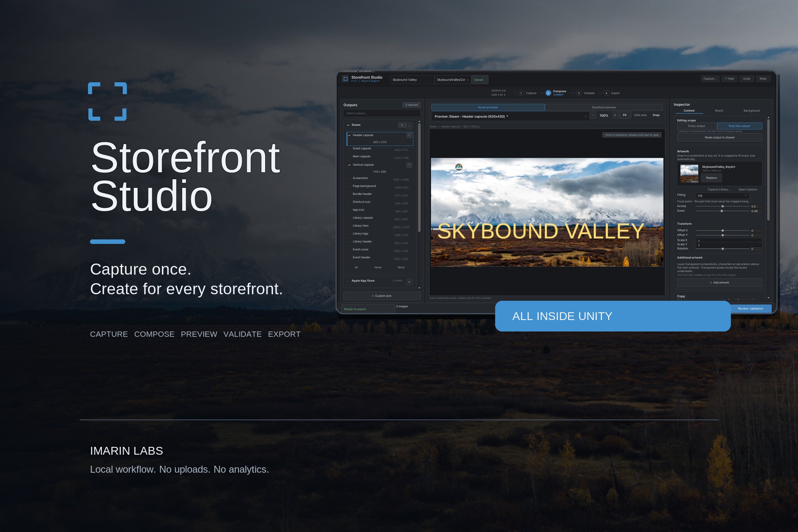Click the Capture... button in top bar
Image resolution: width=798 pixels, height=532 pixels.
(x=710, y=79)
